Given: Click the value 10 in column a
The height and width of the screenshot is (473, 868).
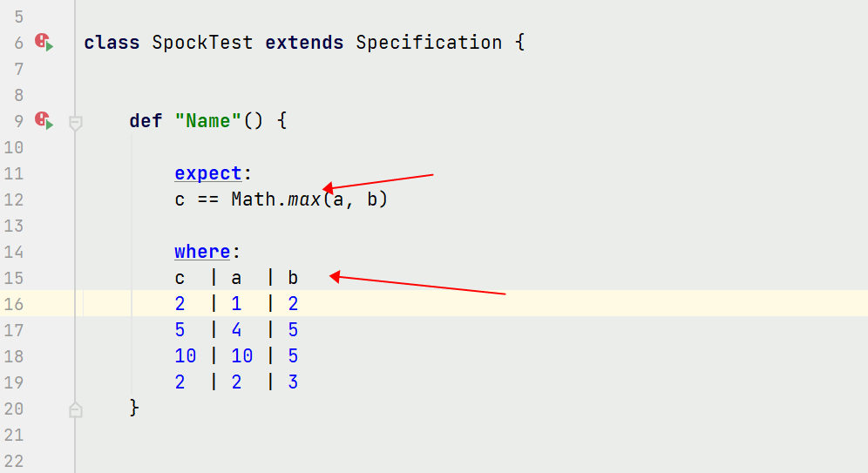Looking at the screenshot, I should (x=242, y=355).
